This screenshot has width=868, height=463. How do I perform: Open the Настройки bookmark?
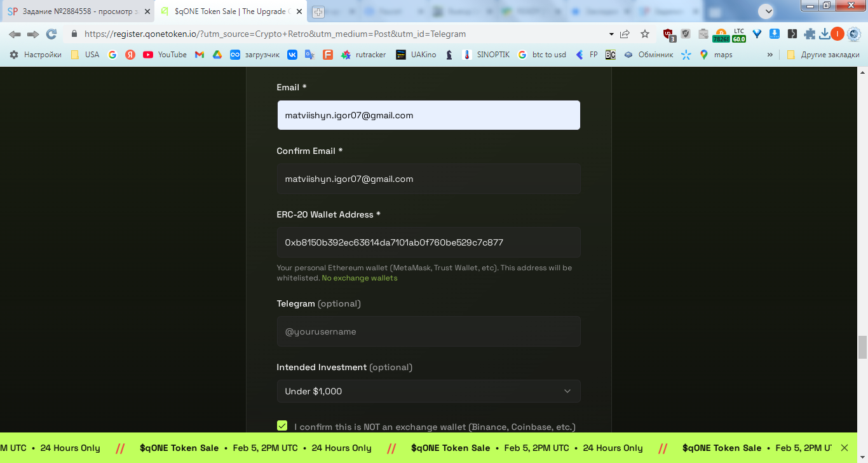tap(36, 55)
